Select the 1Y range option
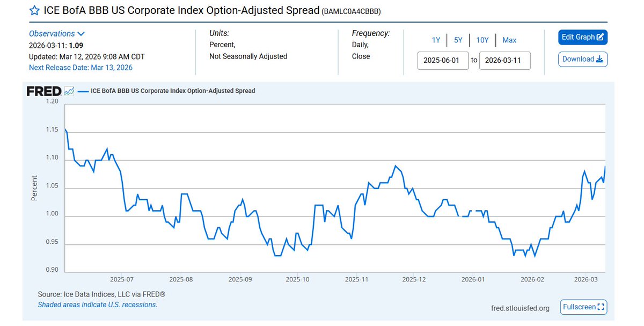 436,40
